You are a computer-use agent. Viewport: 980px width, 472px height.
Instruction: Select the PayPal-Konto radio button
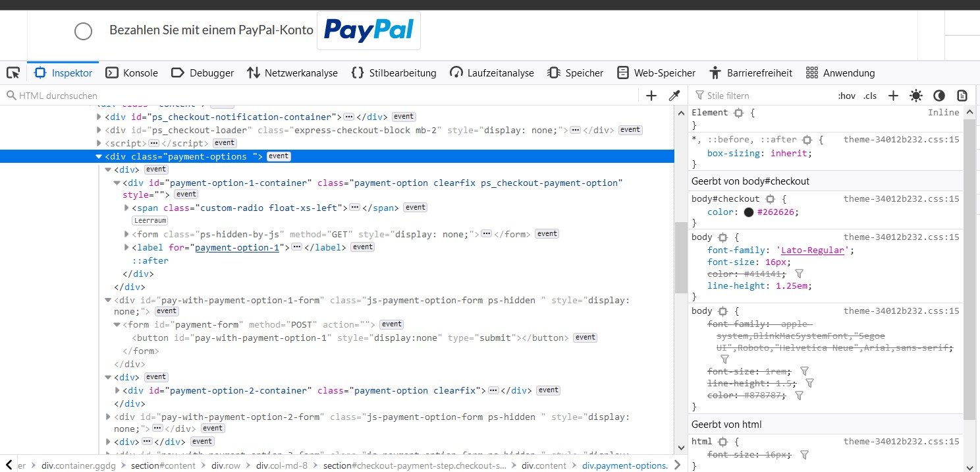(x=83, y=31)
